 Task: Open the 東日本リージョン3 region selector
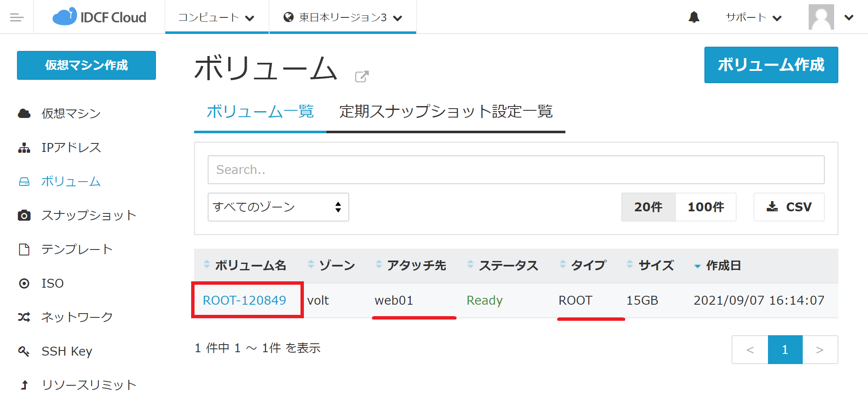(x=342, y=17)
